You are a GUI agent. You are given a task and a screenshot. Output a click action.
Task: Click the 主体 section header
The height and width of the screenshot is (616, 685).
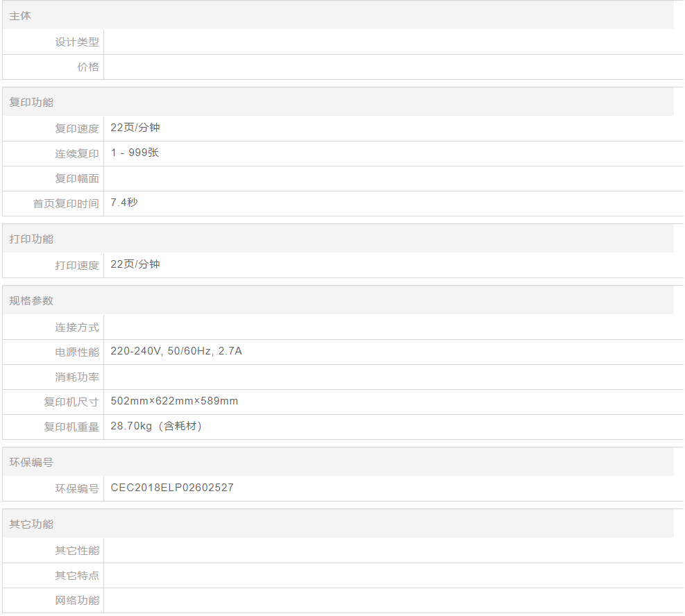[20, 15]
